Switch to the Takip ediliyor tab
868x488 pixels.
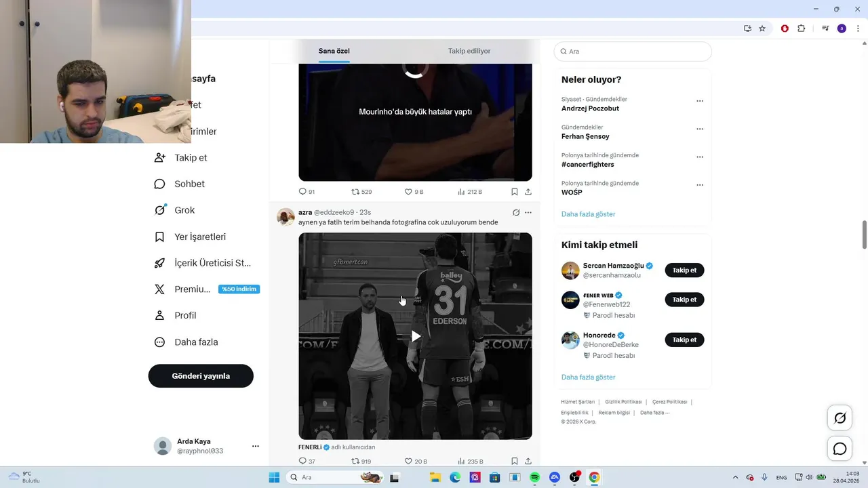point(469,51)
